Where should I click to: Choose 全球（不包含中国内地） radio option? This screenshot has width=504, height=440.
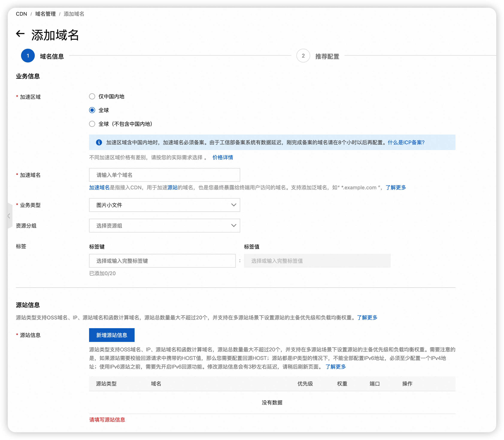point(92,124)
